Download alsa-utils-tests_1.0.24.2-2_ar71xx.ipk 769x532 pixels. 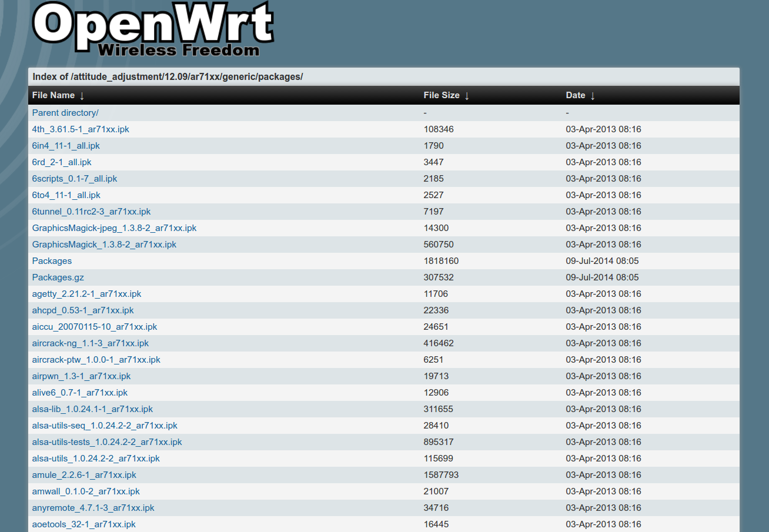107,442
